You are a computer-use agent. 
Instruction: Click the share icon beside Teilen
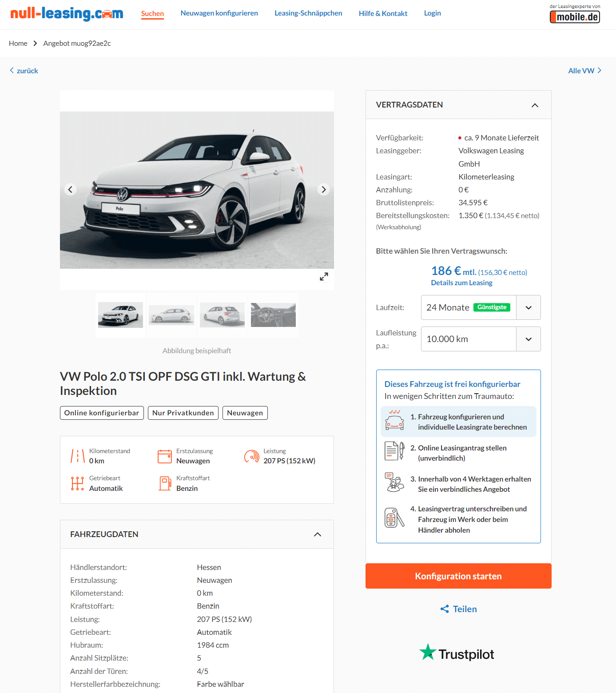pyautogui.click(x=445, y=609)
